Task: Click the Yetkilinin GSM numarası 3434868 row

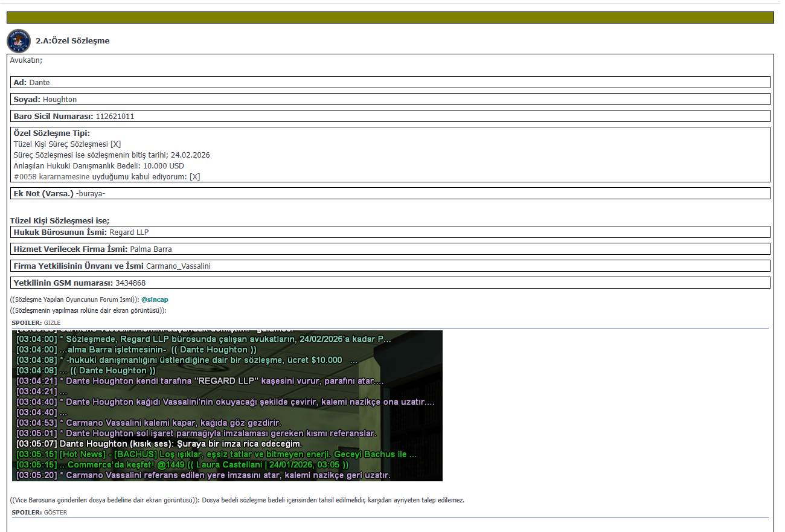Action: [x=391, y=283]
